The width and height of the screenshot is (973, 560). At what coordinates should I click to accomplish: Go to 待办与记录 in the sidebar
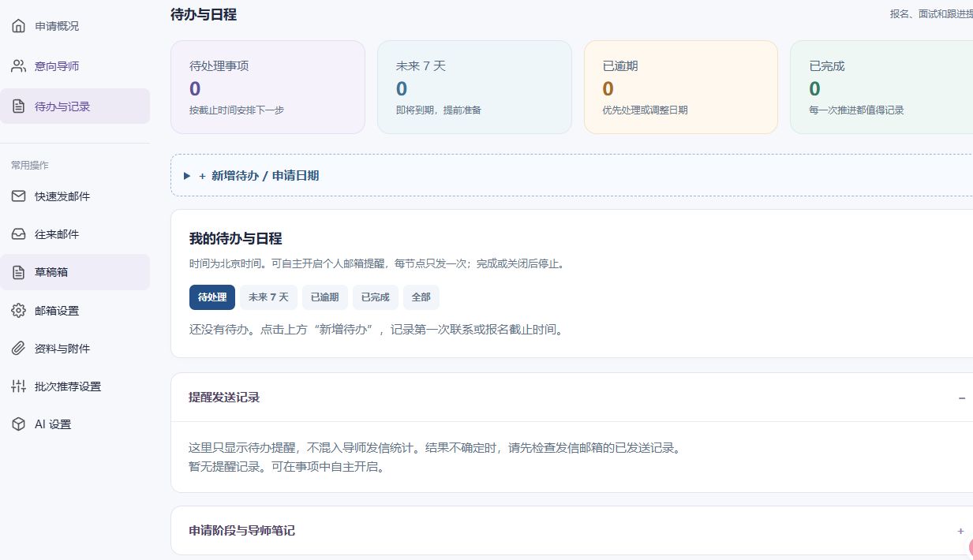click(x=75, y=106)
